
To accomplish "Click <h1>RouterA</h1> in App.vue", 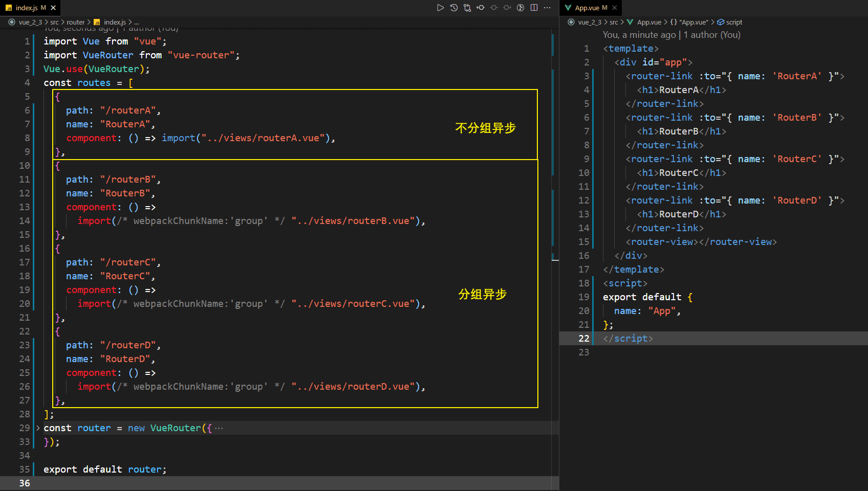I will pos(681,90).
